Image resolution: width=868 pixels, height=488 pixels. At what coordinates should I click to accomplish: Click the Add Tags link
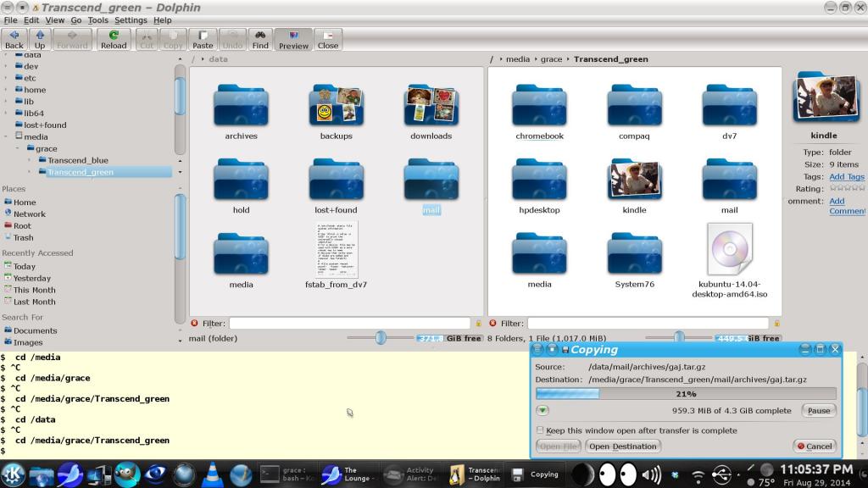(x=846, y=176)
